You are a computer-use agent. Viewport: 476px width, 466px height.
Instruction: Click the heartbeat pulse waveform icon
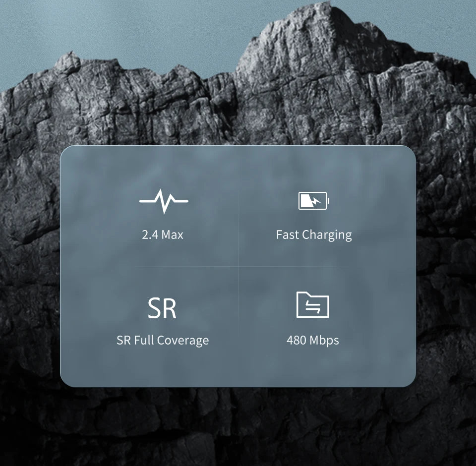click(164, 201)
